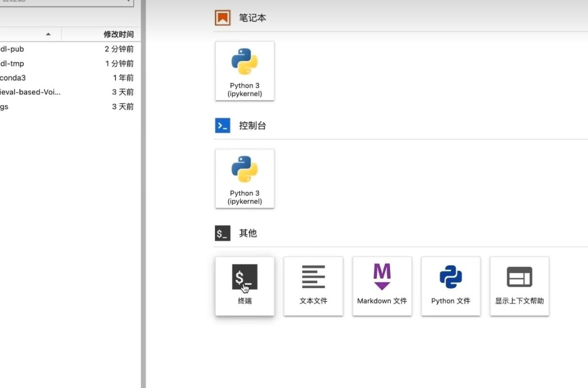
Task: Select the dl-tmp folder entry
Action: click(x=12, y=64)
